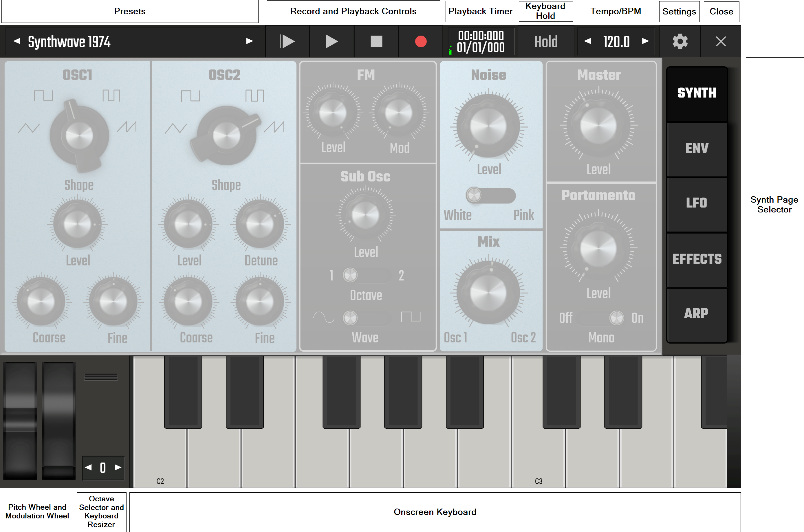Screen dimensions: 804x532
Task: Enable keyboard Hold
Action: [546, 42]
